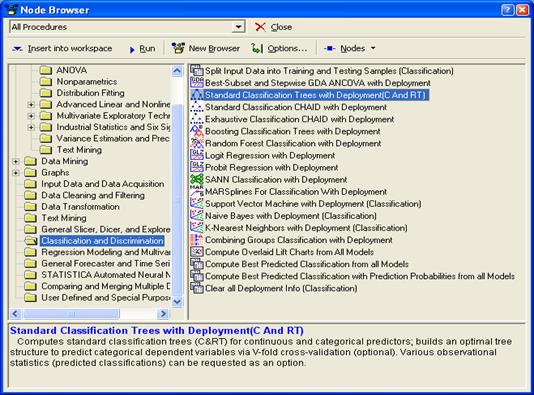Viewport: 534px width, 395px height.
Task: Expand the Data Mining folder
Action: tap(16, 161)
